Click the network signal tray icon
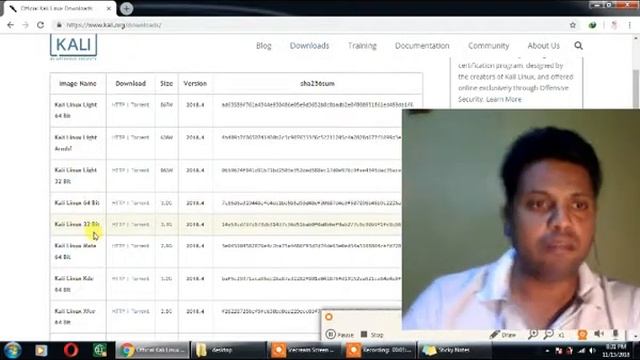This screenshot has height=360, width=640. click(x=581, y=351)
